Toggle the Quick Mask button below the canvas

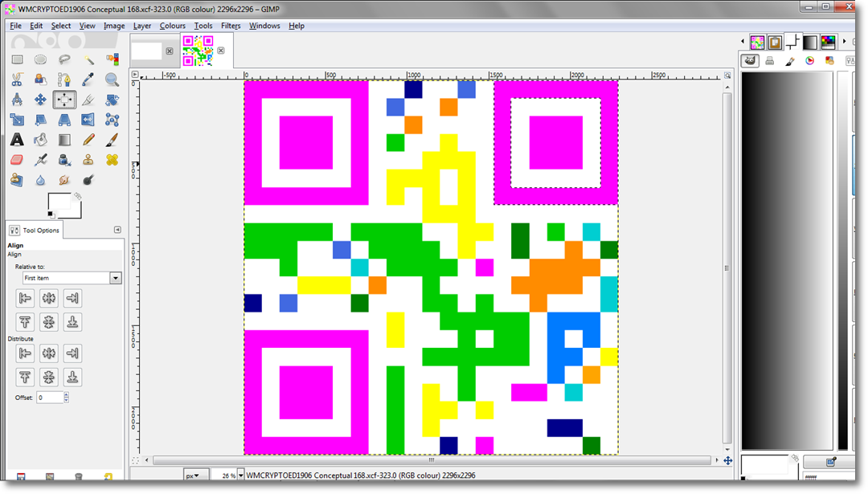(135, 460)
